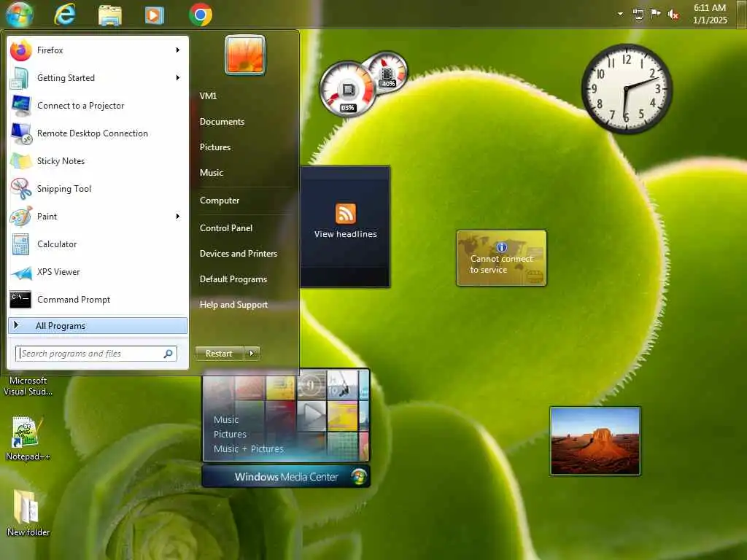Click the Remote Desktop Connection icon
Image resolution: width=747 pixels, height=560 pixels.
coord(21,134)
